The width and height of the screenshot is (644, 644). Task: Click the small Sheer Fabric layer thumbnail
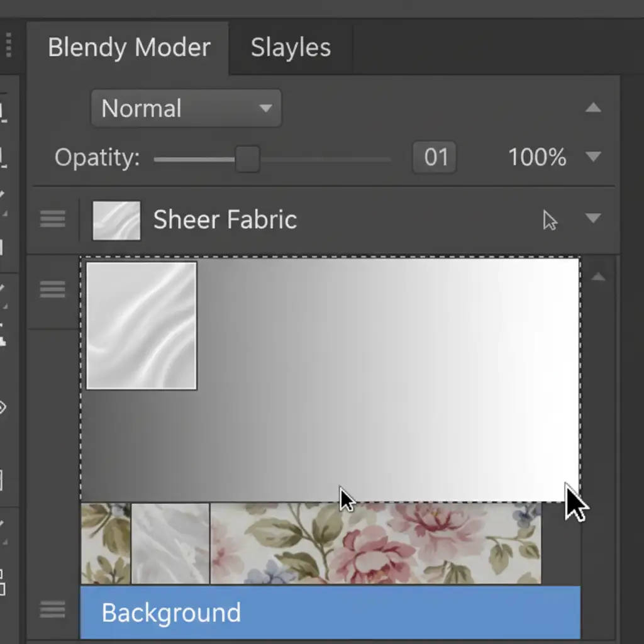[116, 220]
